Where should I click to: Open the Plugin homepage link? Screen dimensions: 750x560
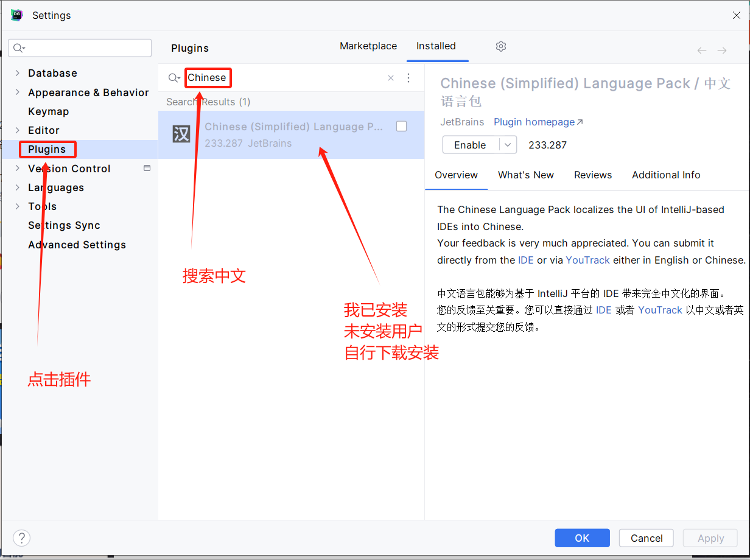538,122
